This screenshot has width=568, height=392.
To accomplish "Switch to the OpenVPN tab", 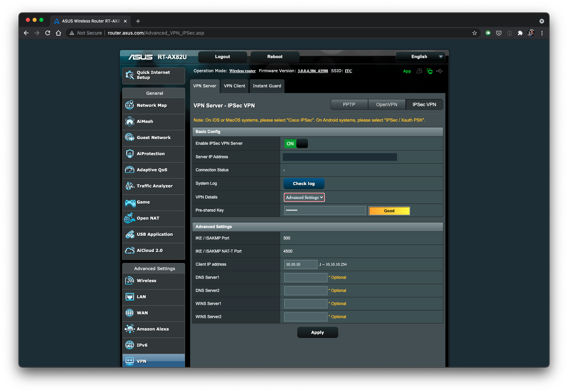I will click(387, 105).
